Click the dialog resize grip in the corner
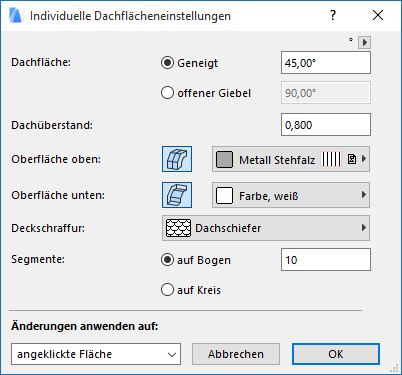Viewport: 402px width, 375px height. click(x=395, y=368)
